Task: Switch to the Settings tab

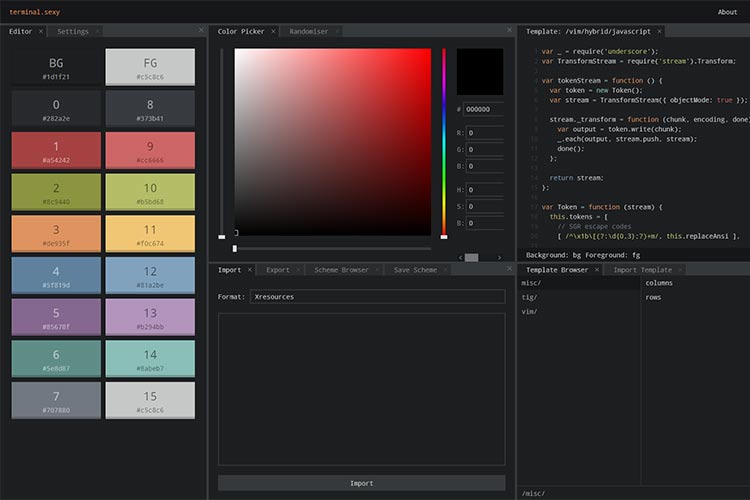Action: [73, 32]
